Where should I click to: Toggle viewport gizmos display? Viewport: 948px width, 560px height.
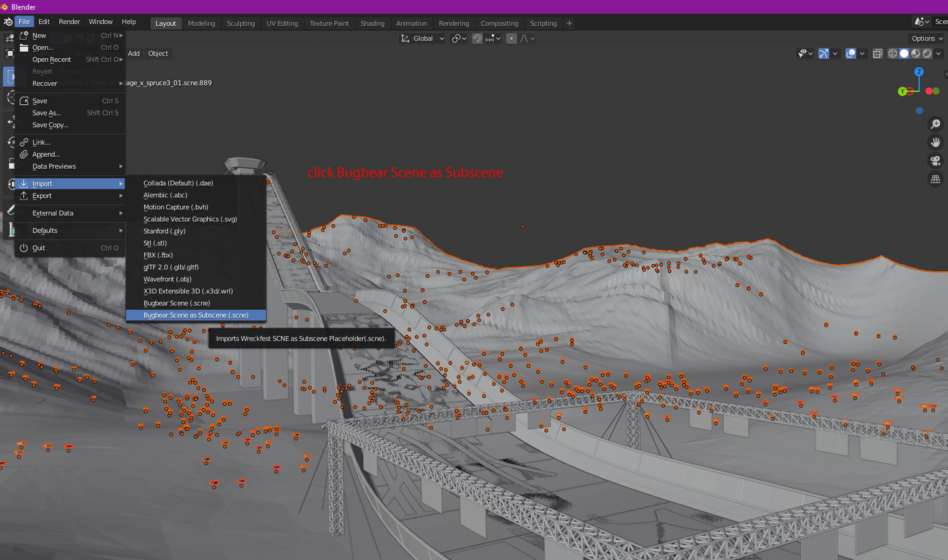[823, 54]
